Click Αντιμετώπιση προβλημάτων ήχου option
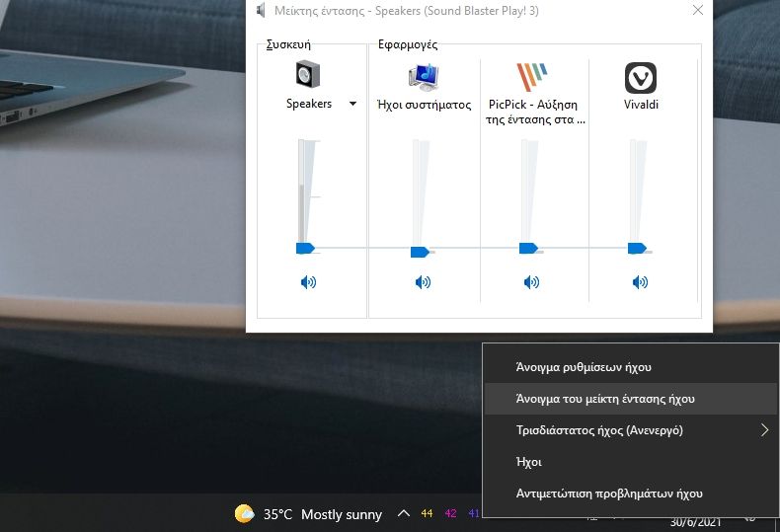Screen dimensions: 780x532 (x=609, y=494)
